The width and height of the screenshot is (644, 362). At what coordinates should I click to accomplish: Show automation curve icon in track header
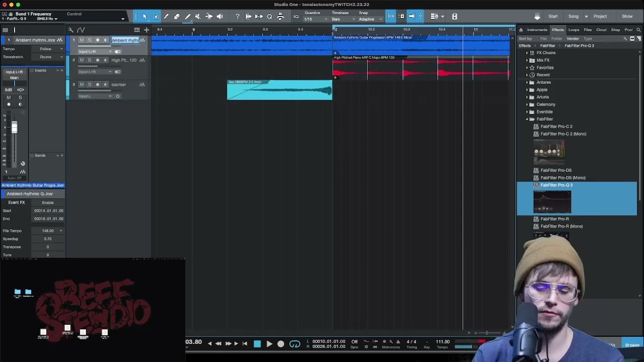coord(81,30)
